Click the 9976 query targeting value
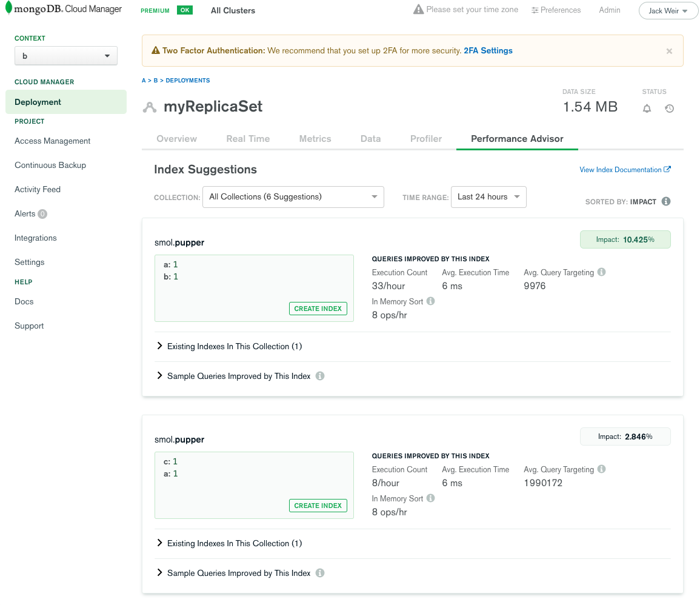The width and height of the screenshot is (700, 605). point(535,286)
